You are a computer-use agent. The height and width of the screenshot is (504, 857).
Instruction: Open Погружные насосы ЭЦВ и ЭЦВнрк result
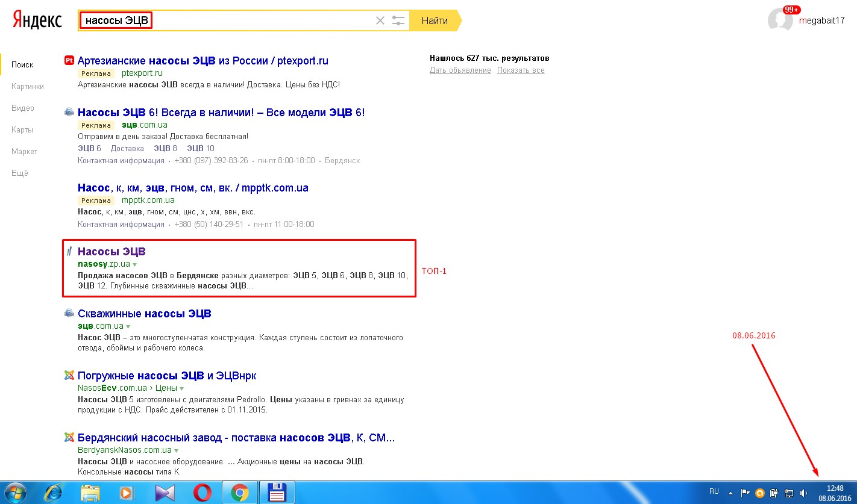pyautogui.click(x=167, y=376)
